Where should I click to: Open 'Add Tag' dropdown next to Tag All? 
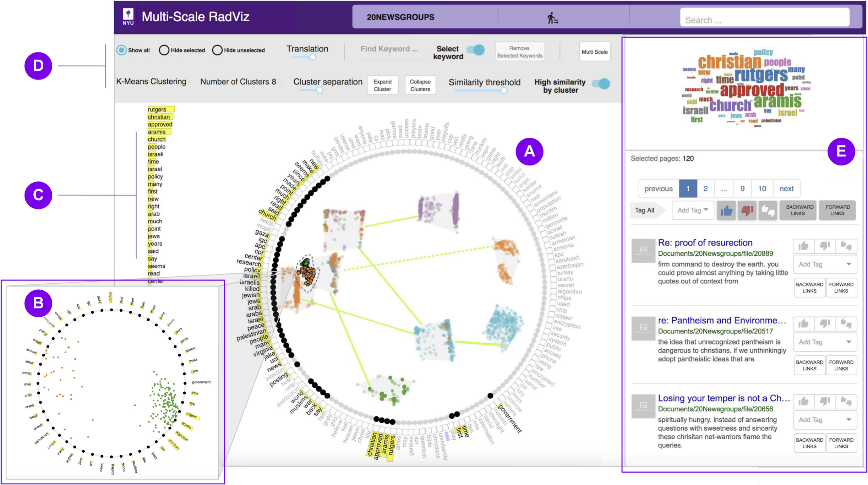[x=692, y=210]
